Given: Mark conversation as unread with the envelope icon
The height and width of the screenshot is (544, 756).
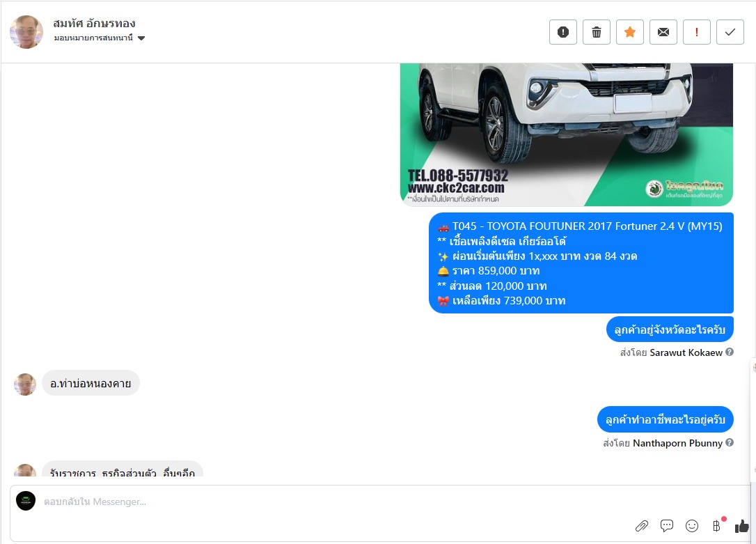Looking at the screenshot, I should (663, 32).
